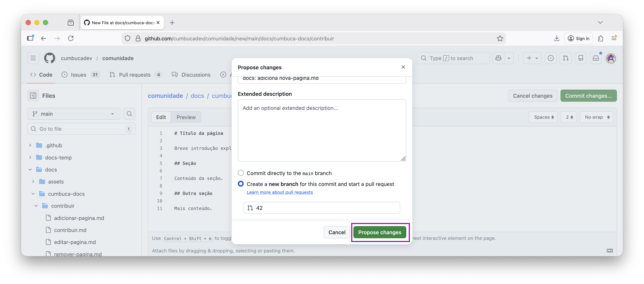This screenshot has width=644, height=284.
Task: Select Commit directly to the main branch
Action: tap(241, 173)
